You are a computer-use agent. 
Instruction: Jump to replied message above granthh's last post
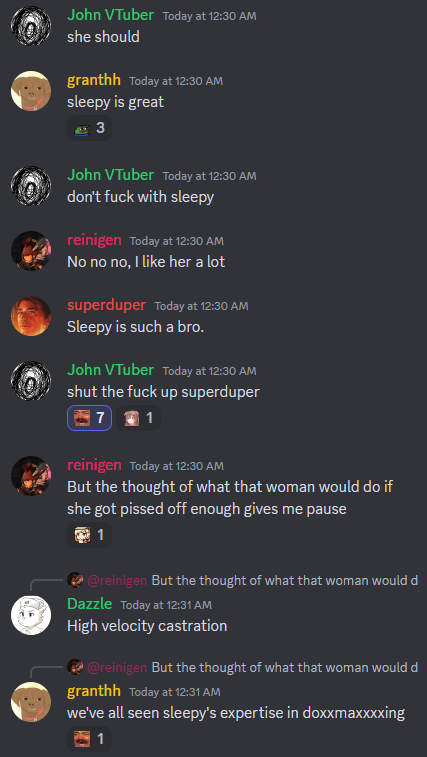[x=285, y=668]
